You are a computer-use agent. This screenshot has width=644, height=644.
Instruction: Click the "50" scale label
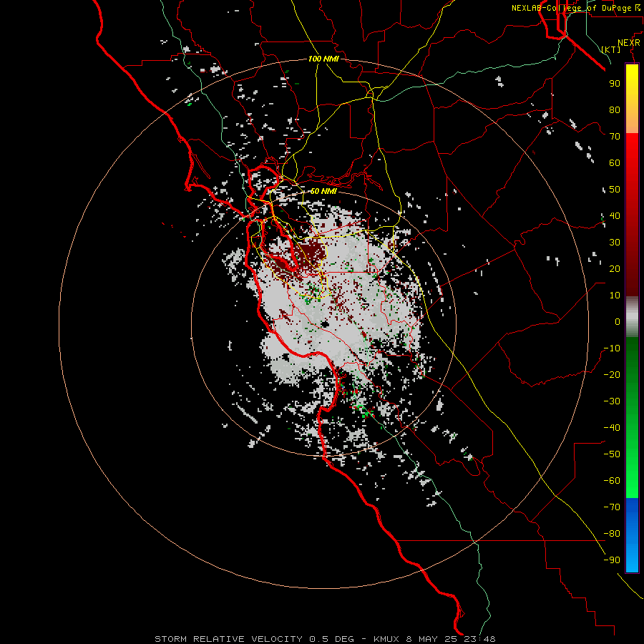[x=615, y=190]
